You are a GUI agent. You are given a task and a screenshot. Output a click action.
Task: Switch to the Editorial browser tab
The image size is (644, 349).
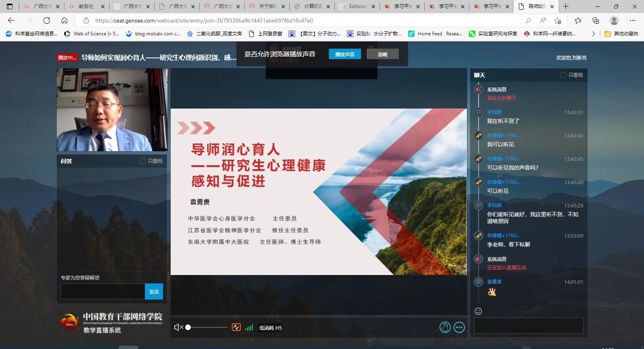coord(357,6)
